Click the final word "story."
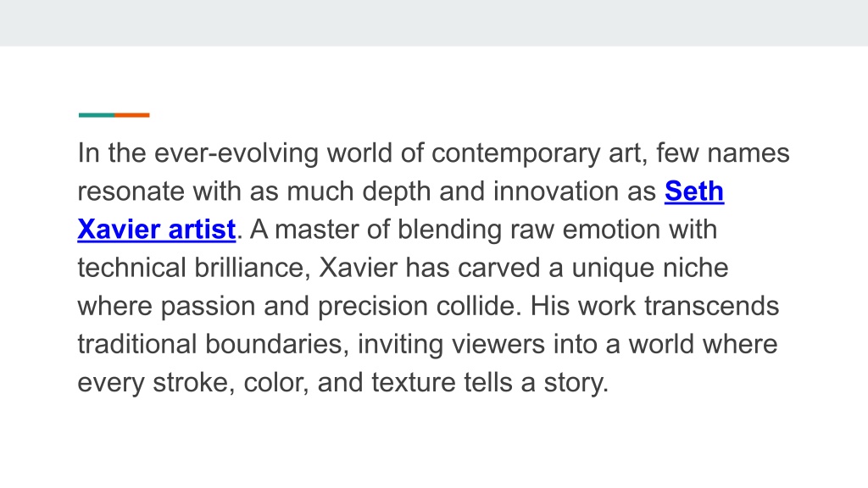Image resolution: width=868 pixels, height=488 pixels. coord(576,383)
